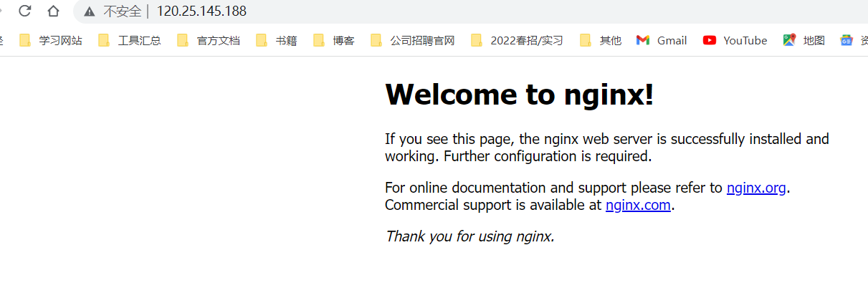Follow the nginx.org link
Viewport: 868px width, 293px height.
tap(756, 188)
